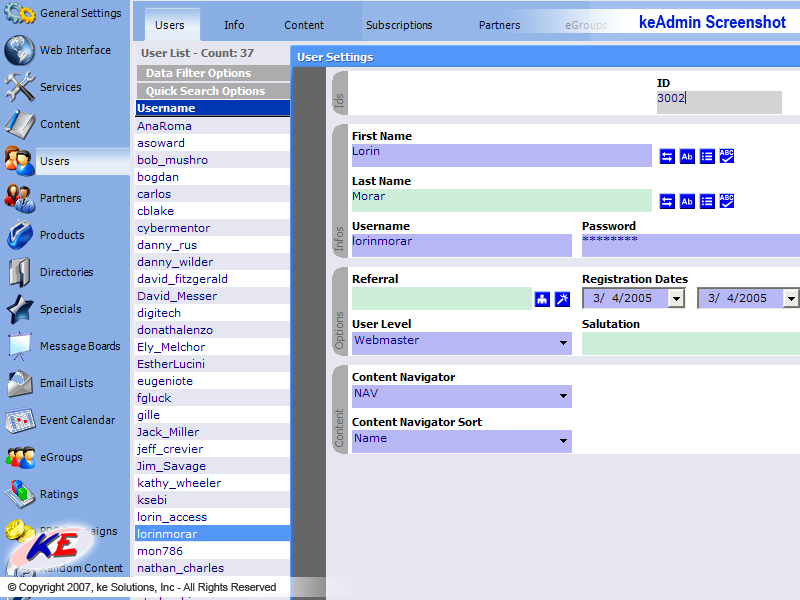Click the Web Interface globe icon
Screen dimensions: 800x600
19,50
